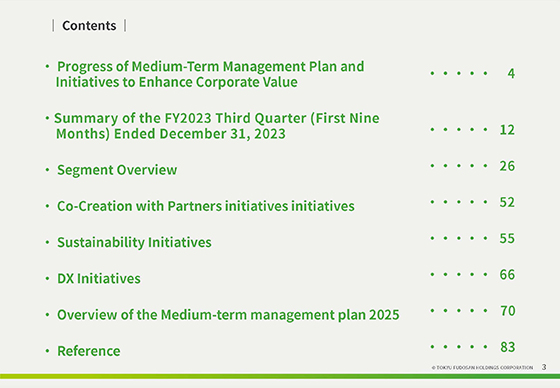Select Sustainability Initiatives entry
The width and height of the screenshot is (560, 388).
[x=134, y=242]
